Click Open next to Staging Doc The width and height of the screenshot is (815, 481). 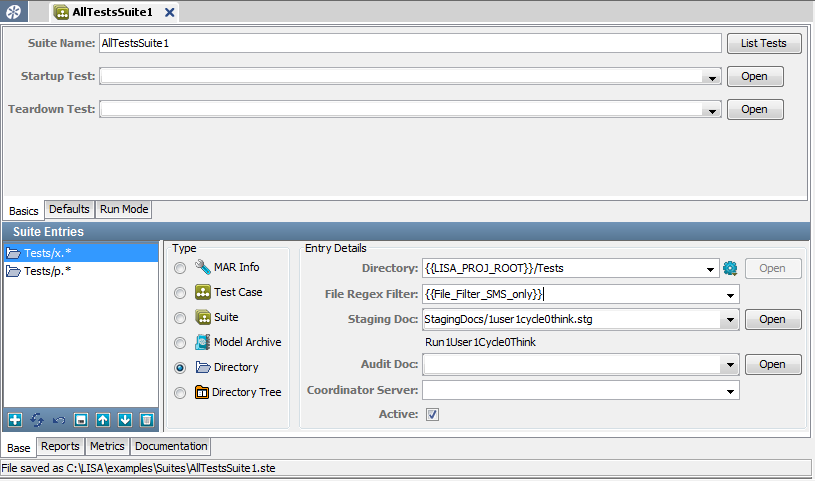773,319
